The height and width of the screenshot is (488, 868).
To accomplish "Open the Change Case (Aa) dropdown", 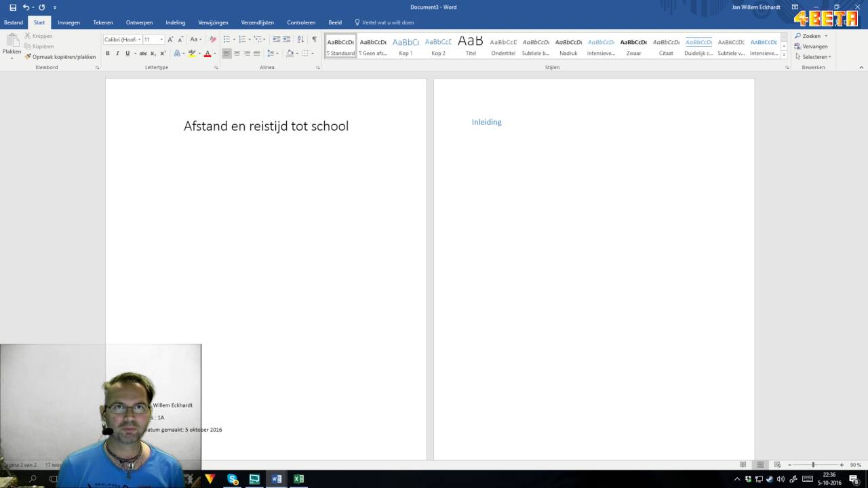I will point(195,39).
